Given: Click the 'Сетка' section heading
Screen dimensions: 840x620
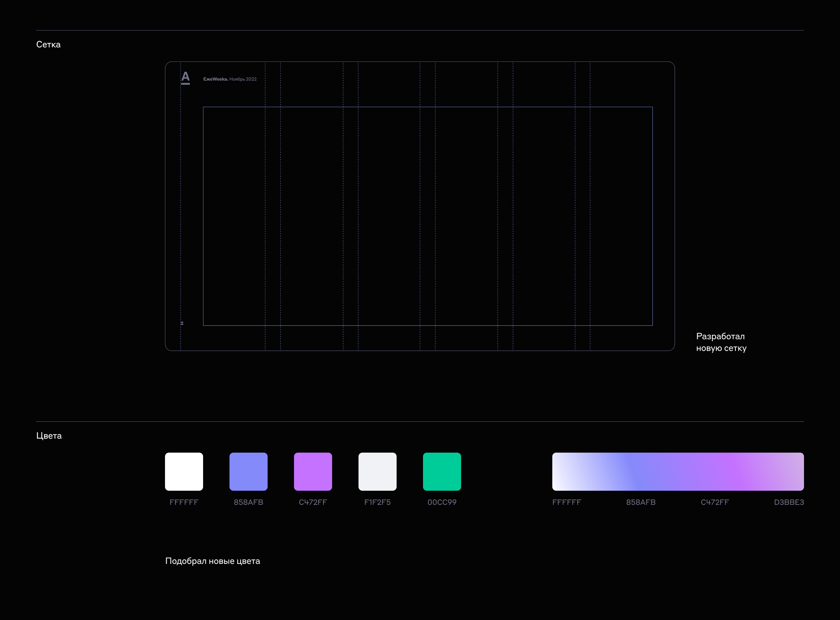Looking at the screenshot, I should click(48, 45).
